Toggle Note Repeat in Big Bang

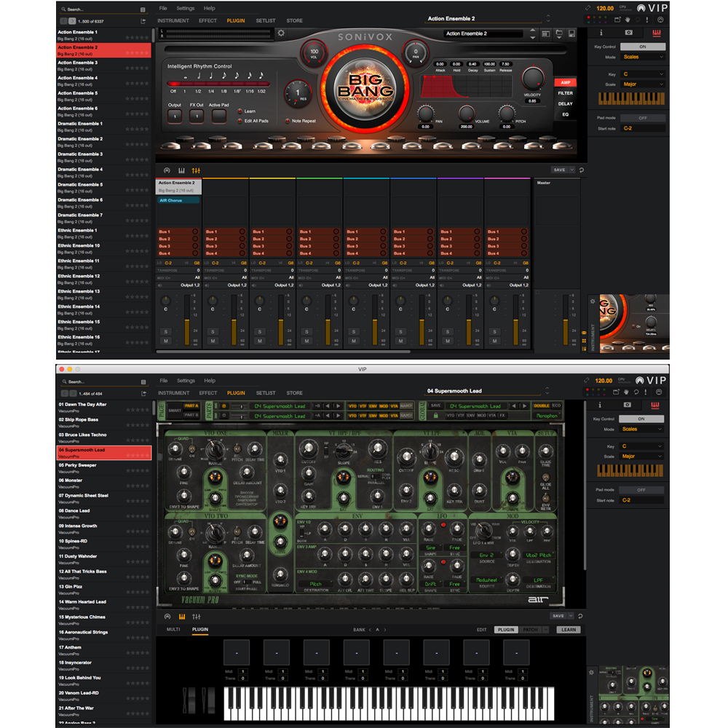pyautogui.click(x=288, y=121)
